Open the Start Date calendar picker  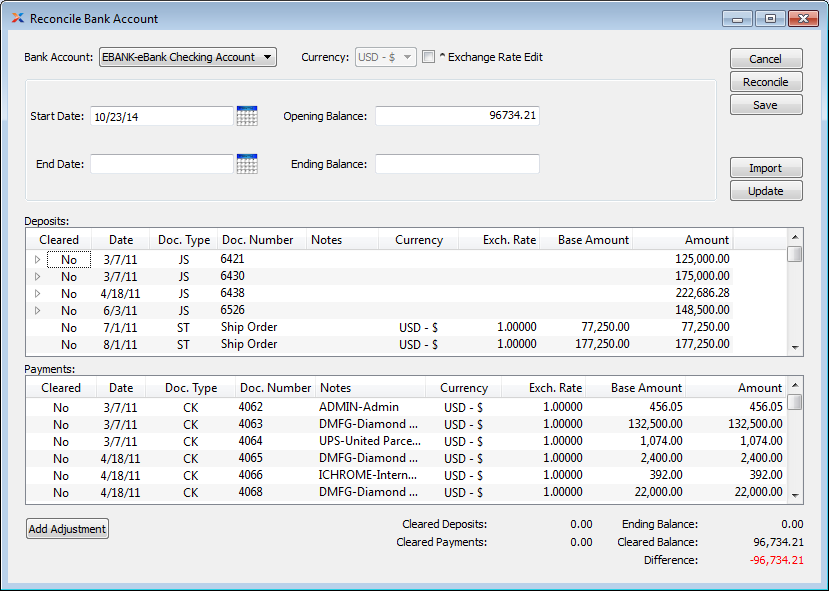pos(246,116)
